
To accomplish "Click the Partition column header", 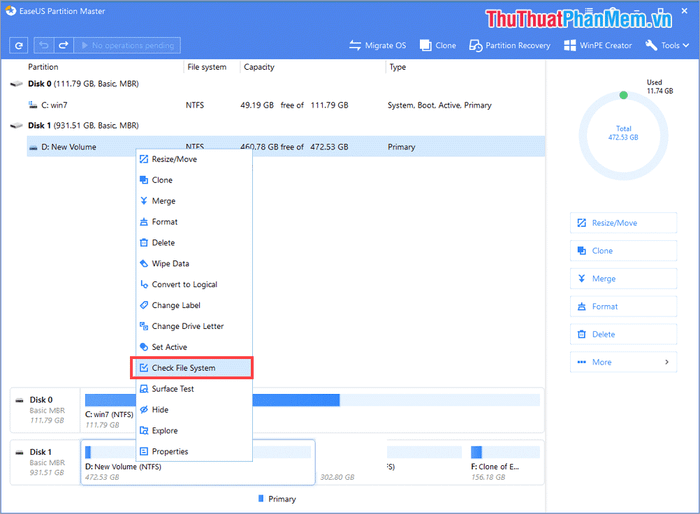I will [43, 67].
